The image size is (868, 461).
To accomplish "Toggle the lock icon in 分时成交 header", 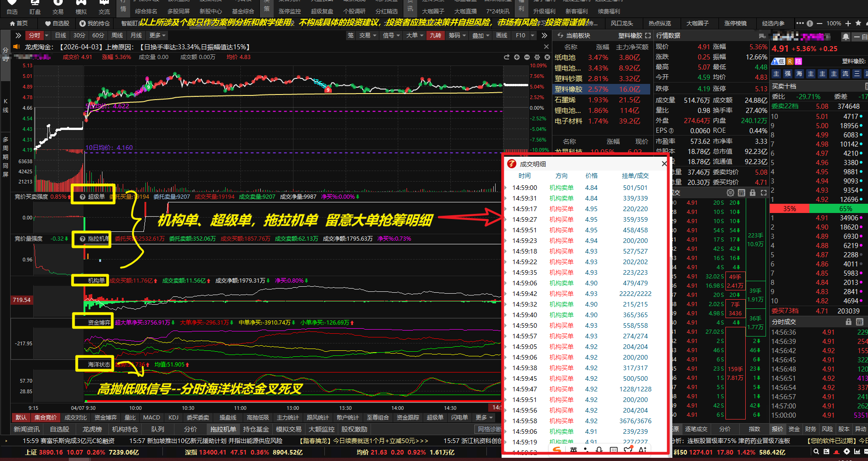I will [x=848, y=322].
